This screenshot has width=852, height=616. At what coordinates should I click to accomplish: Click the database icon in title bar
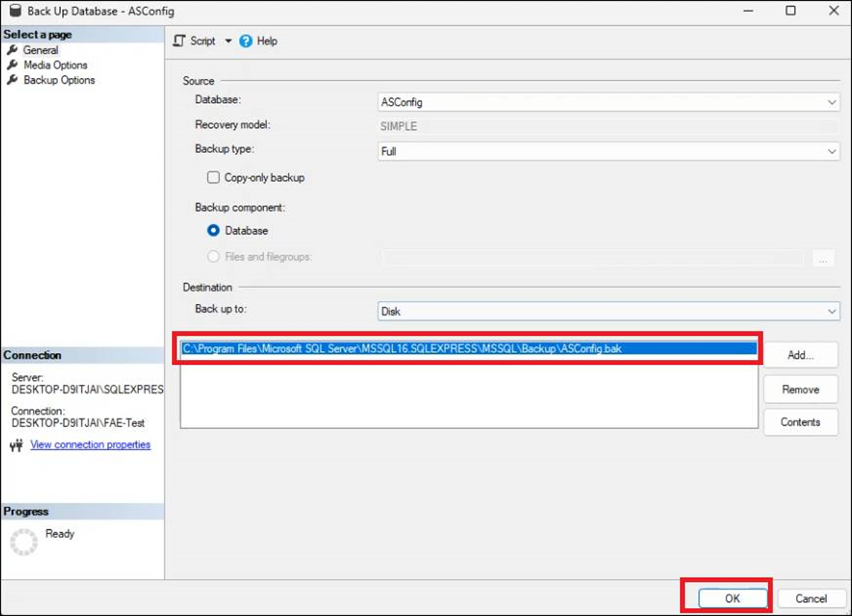coord(15,10)
